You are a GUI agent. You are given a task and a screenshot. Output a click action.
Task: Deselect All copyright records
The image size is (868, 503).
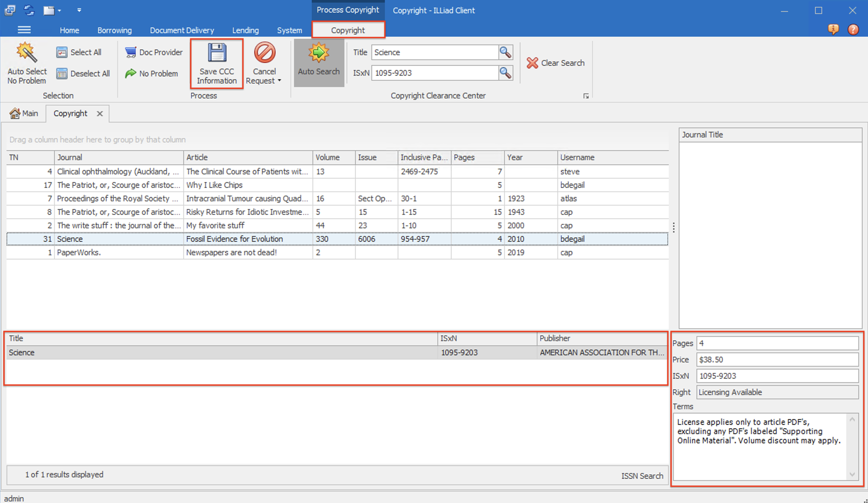click(x=83, y=73)
